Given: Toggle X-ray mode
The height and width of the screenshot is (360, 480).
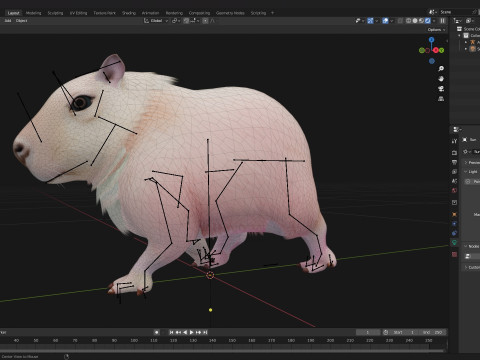Looking at the screenshot, I should tap(400, 21).
